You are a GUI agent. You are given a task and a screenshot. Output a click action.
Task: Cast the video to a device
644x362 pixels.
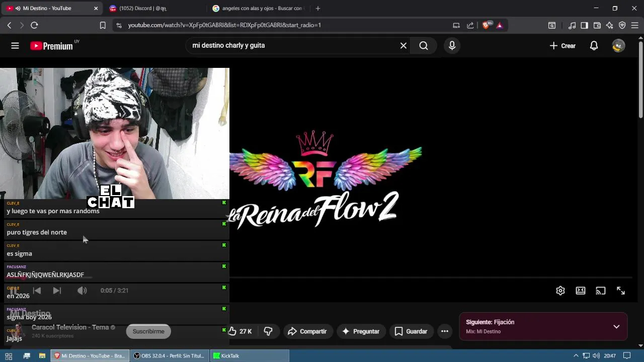click(x=601, y=291)
